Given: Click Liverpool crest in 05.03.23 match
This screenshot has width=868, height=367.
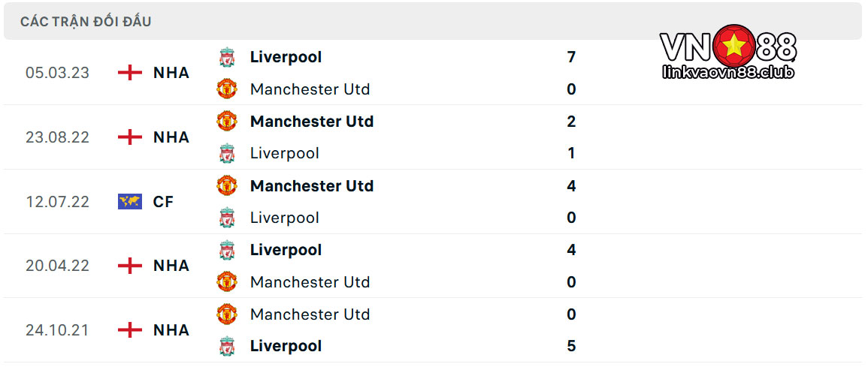Looking at the screenshot, I should 226,57.
